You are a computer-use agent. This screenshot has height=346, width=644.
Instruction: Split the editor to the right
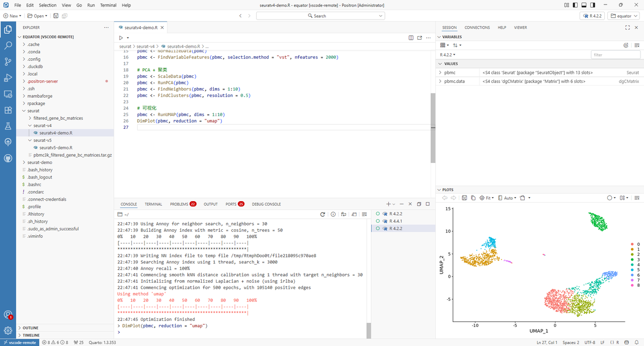(411, 38)
